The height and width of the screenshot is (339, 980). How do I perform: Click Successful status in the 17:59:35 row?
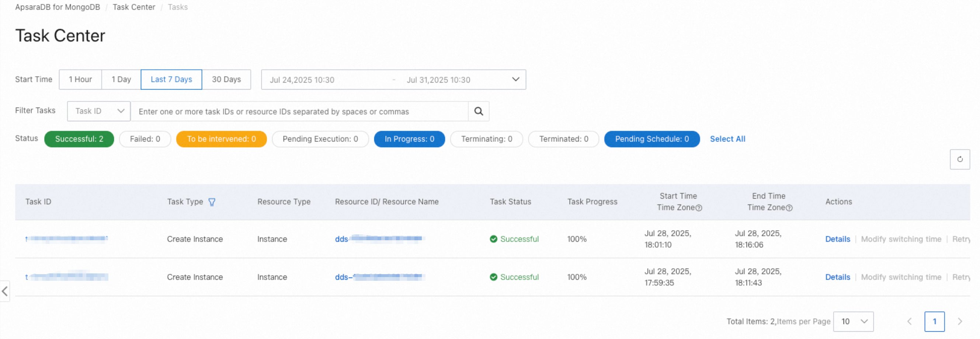click(x=514, y=277)
